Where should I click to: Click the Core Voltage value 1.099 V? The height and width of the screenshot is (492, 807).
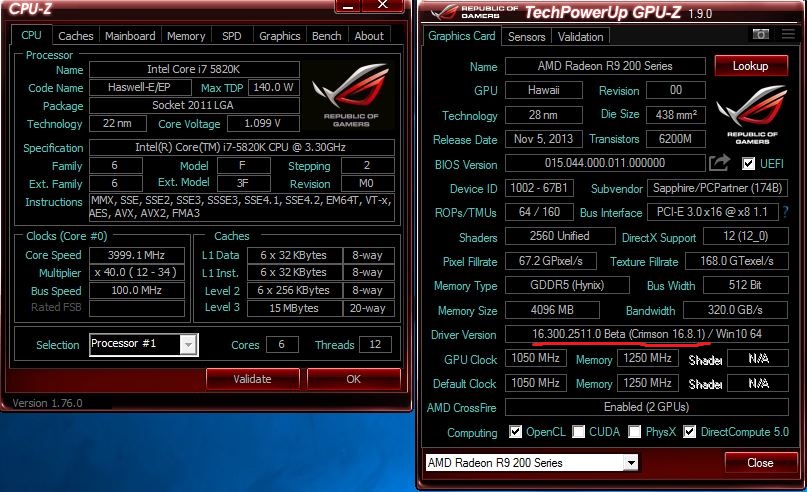(262, 124)
